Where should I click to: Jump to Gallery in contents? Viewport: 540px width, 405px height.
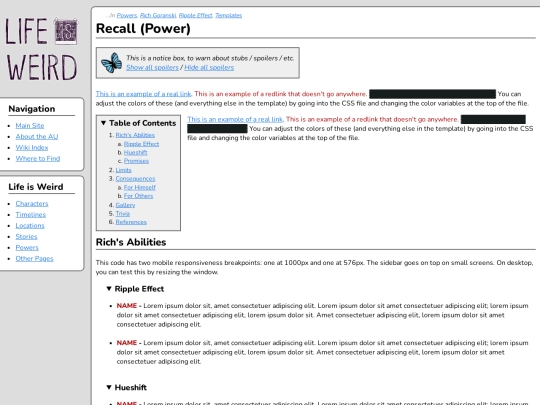[125, 205]
